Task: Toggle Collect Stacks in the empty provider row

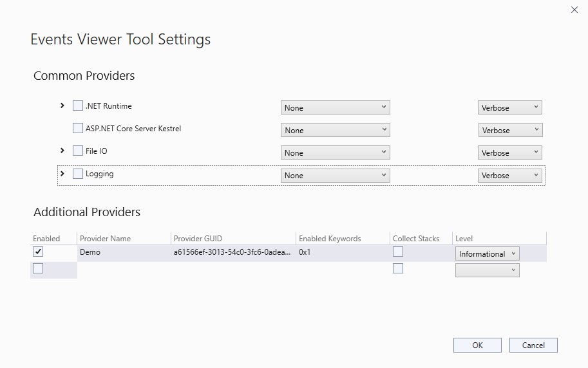Action: point(398,268)
